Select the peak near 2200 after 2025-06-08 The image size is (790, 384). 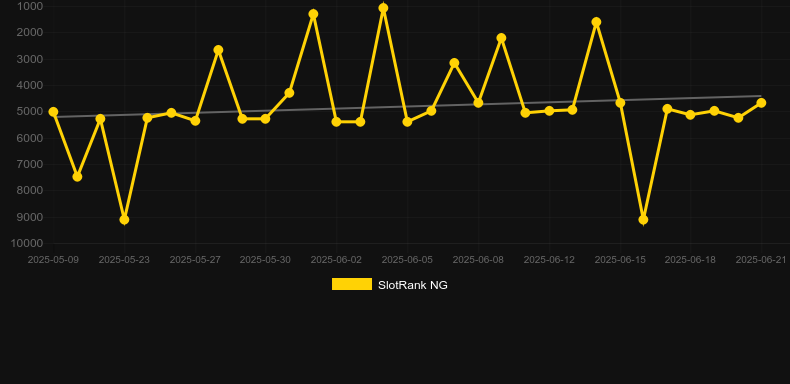[501, 38]
